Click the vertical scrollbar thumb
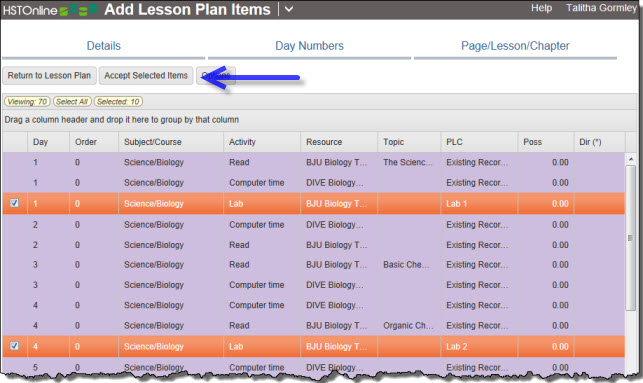The image size is (643, 383). click(x=631, y=238)
